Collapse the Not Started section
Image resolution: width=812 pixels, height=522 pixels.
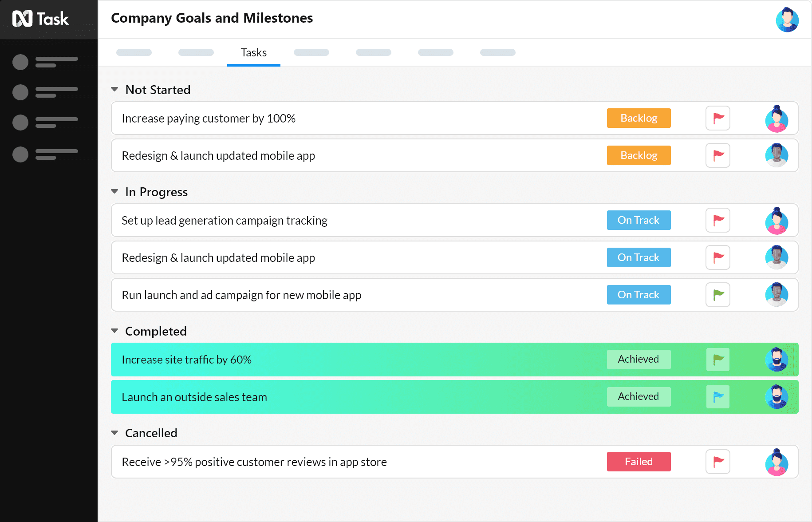[x=115, y=89]
